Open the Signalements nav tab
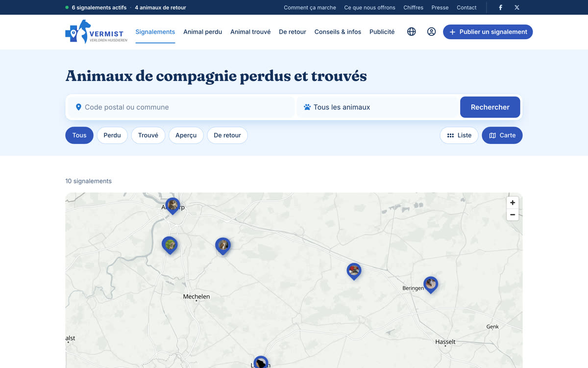Image resolution: width=588 pixels, height=368 pixels. (x=155, y=32)
